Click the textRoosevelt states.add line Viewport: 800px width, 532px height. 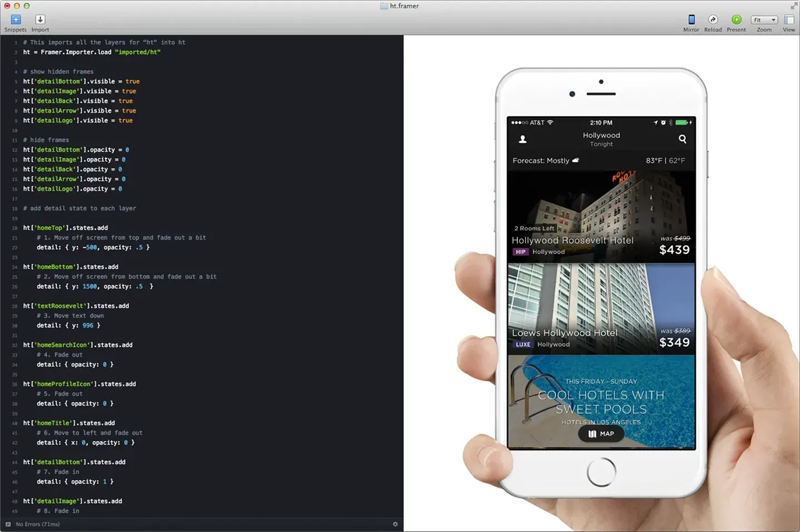[x=76, y=306]
